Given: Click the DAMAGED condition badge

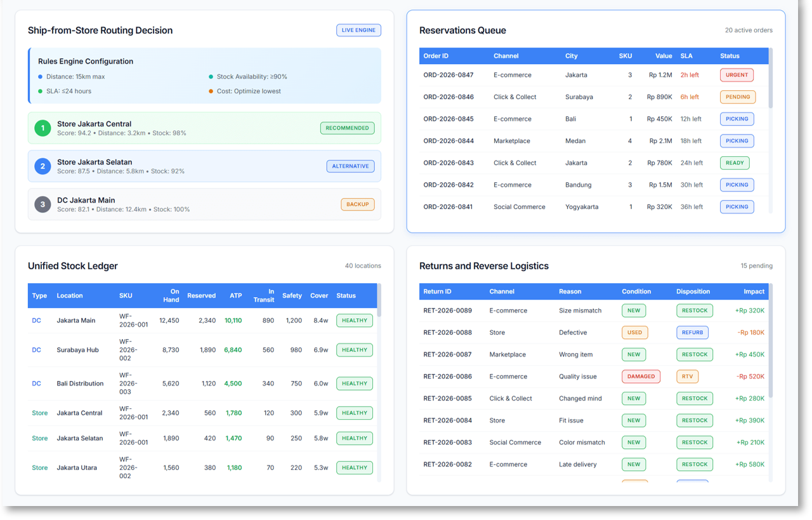Looking at the screenshot, I should pyautogui.click(x=641, y=377).
